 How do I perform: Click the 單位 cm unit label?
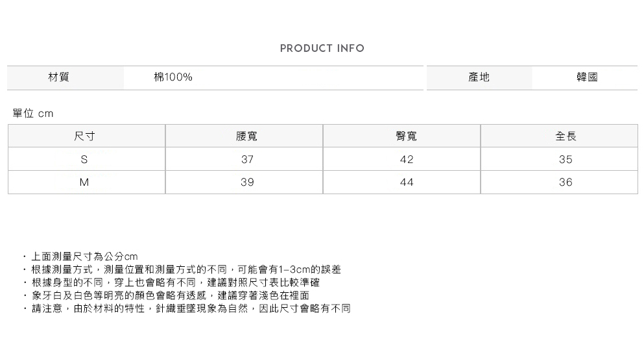pyautogui.click(x=33, y=114)
